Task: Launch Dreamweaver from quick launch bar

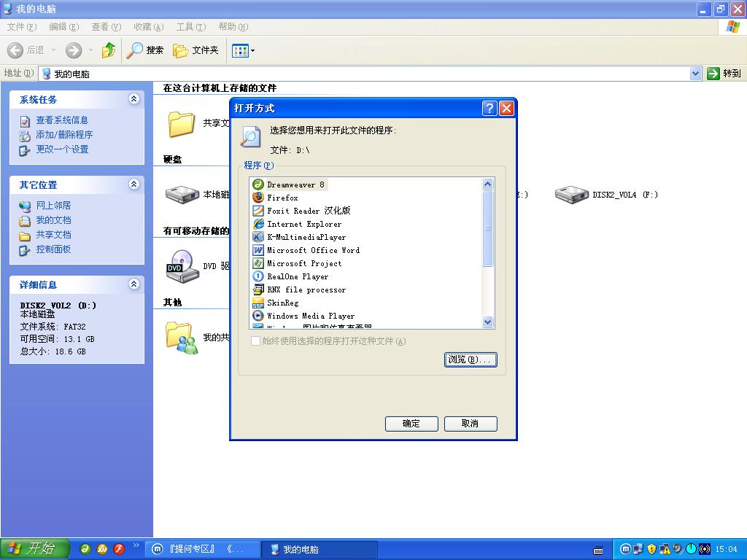Action: point(85,549)
